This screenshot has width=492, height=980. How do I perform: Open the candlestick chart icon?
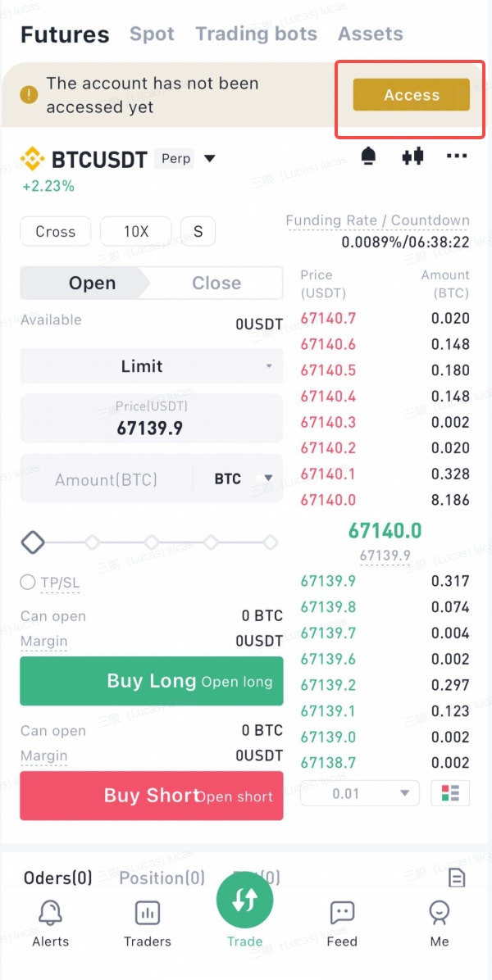click(412, 157)
